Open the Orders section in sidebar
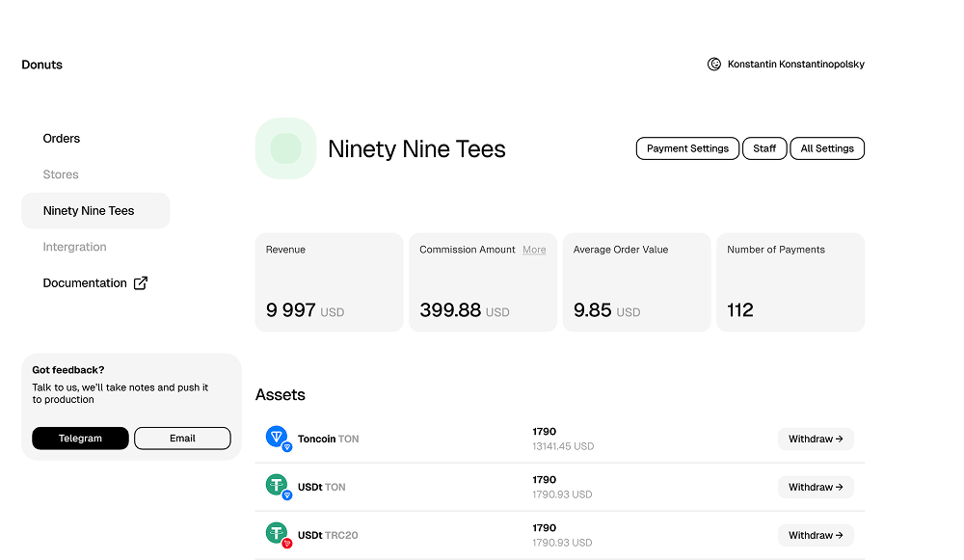 pos(62,139)
